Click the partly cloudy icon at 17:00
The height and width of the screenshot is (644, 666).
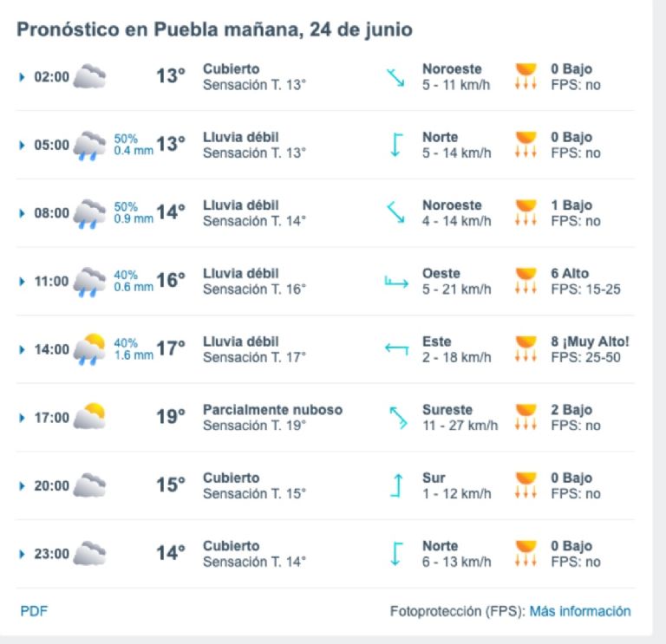89,416
